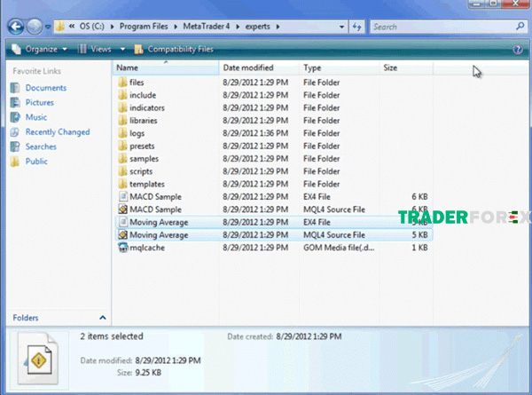Image resolution: width=532 pixels, height=395 pixels.
Task: Click the Music sidebar icon
Action: (x=15, y=117)
